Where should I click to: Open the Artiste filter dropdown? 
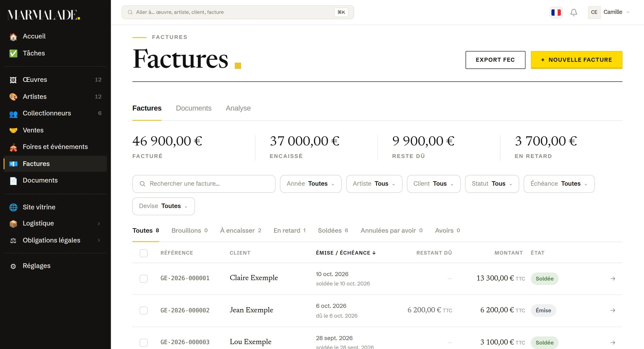(x=374, y=184)
